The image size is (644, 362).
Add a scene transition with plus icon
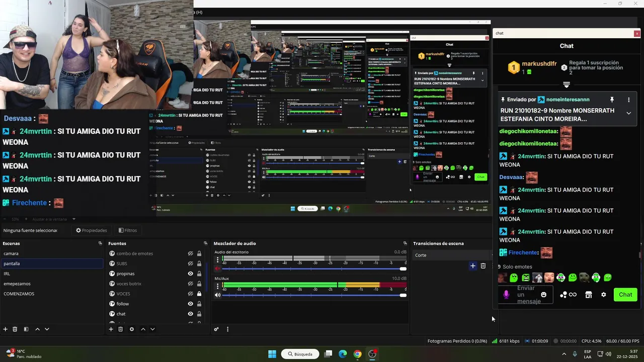tap(473, 266)
